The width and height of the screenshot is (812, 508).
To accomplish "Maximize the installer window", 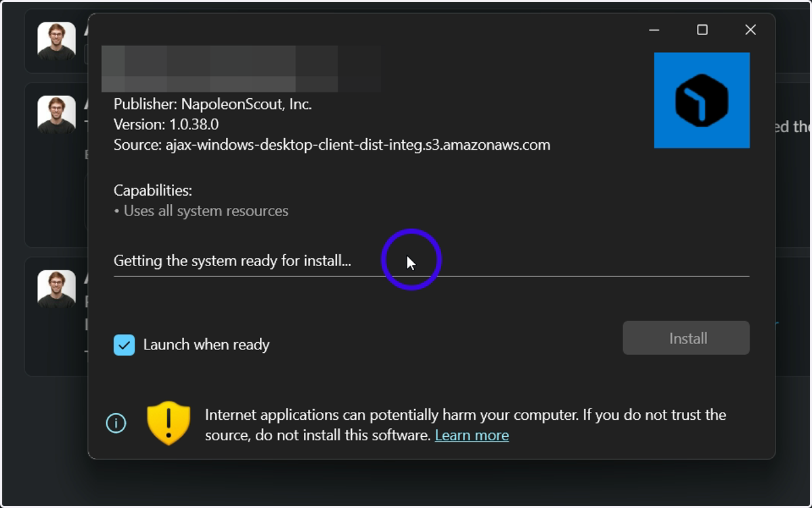I will 702,30.
